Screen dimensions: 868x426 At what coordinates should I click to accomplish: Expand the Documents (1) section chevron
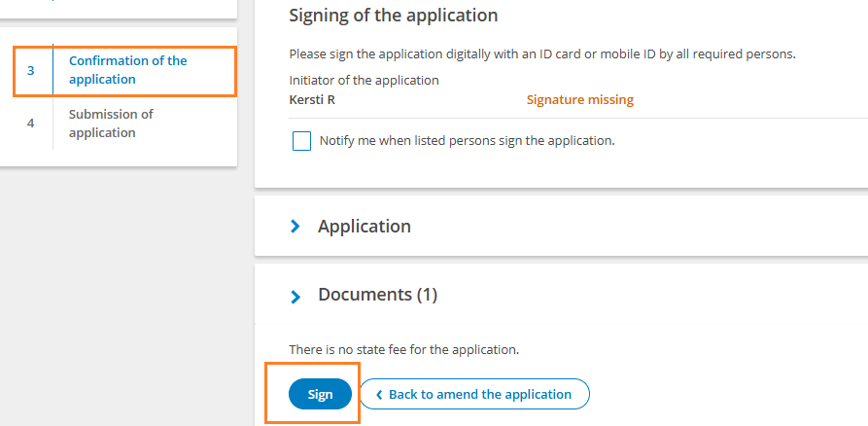295,297
